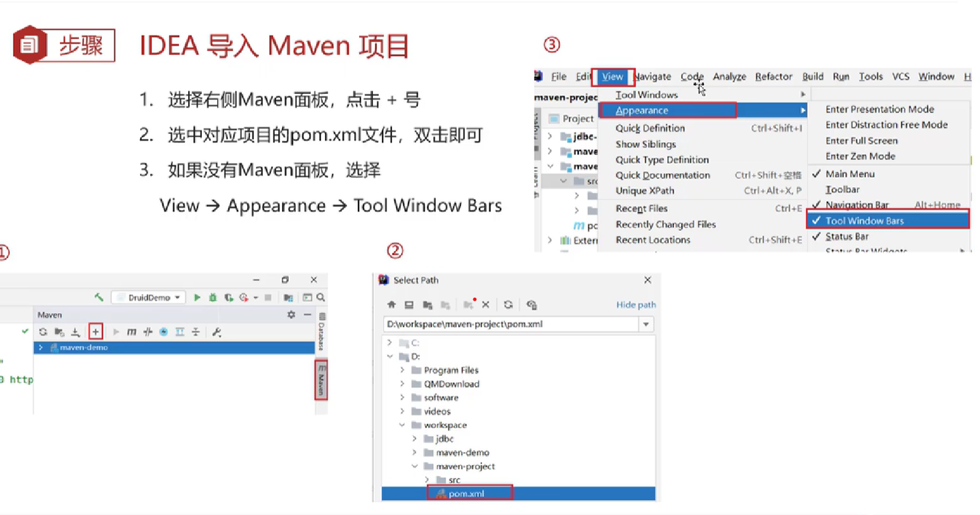Click the Debug bug icon
The width and height of the screenshot is (980, 515).
(x=213, y=297)
